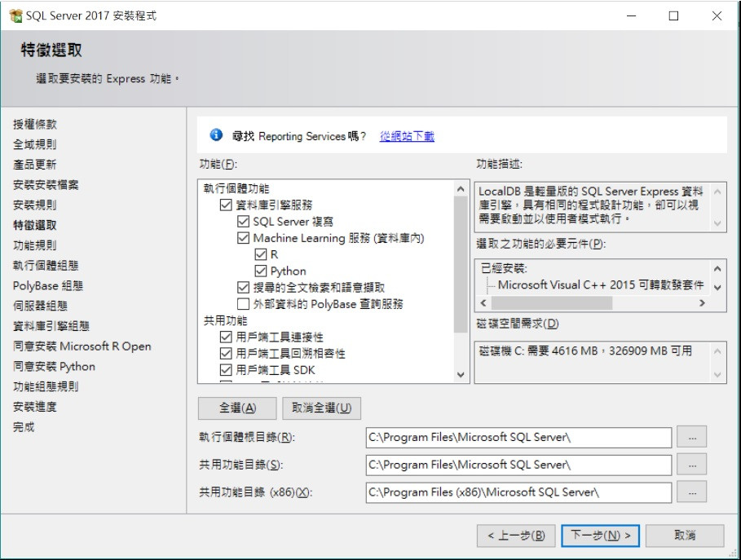Minimize the SQL Server 2017 setup window
Screen dimensions: 741x560
[x=631, y=15]
